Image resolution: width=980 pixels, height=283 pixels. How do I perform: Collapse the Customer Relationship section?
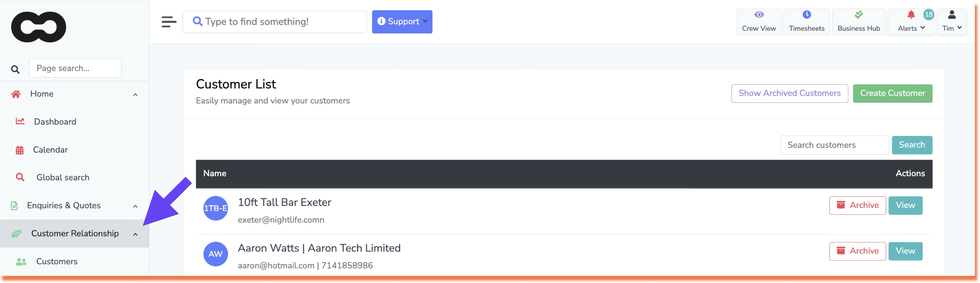click(x=135, y=234)
